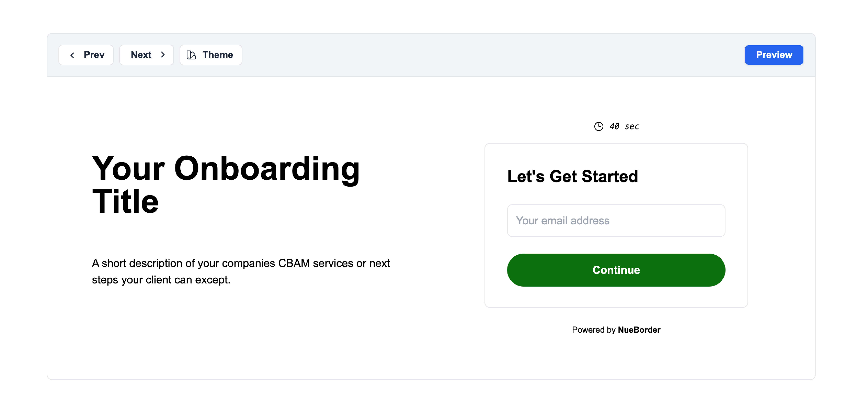Click the clock icon next to 40 sec
Image resolution: width=868 pixels, height=413 pixels.
pos(598,126)
